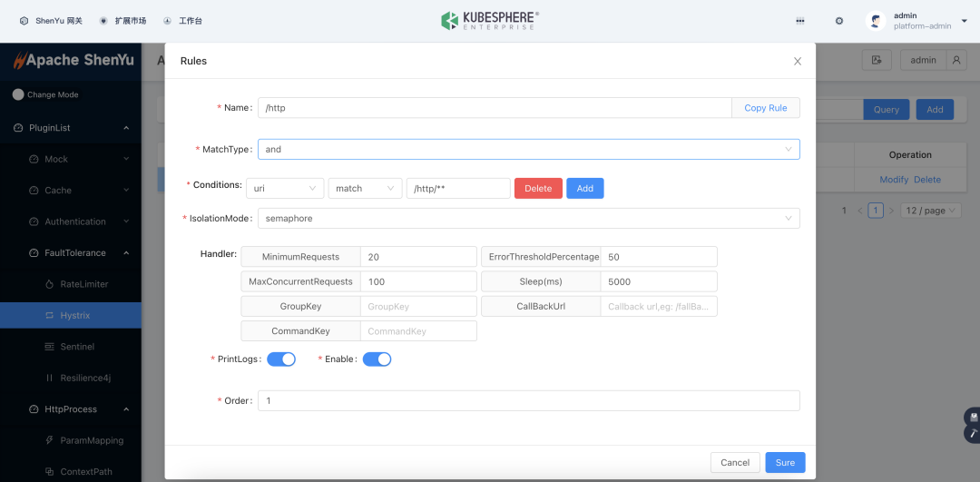Click the ParamMapping lightning icon
Viewport: 980px width, 482px height.
coord(50,440)
